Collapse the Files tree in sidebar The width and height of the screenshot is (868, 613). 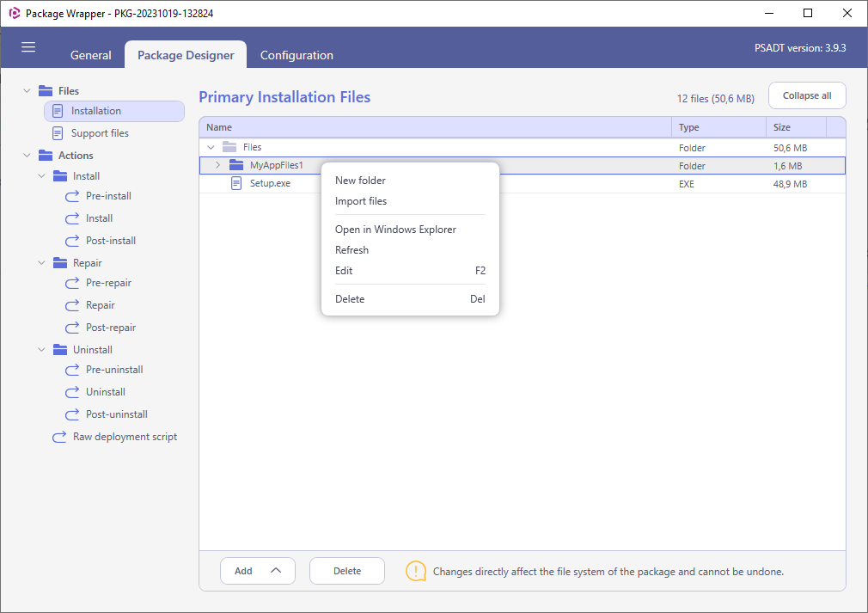click(27, 91)
